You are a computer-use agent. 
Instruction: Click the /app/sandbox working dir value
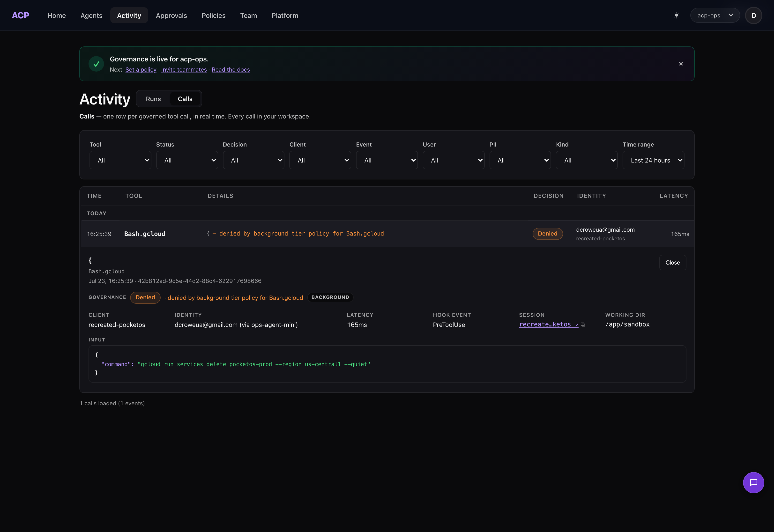[627, 324]
